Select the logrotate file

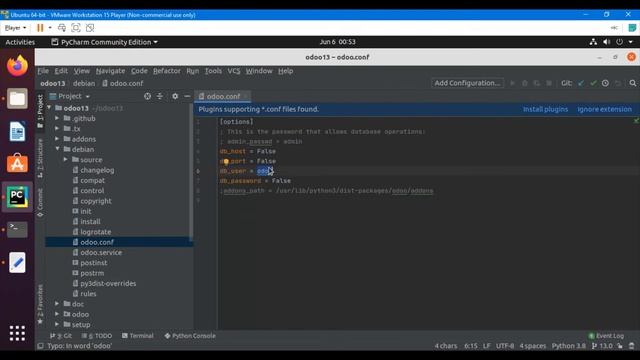click(96, 232)
